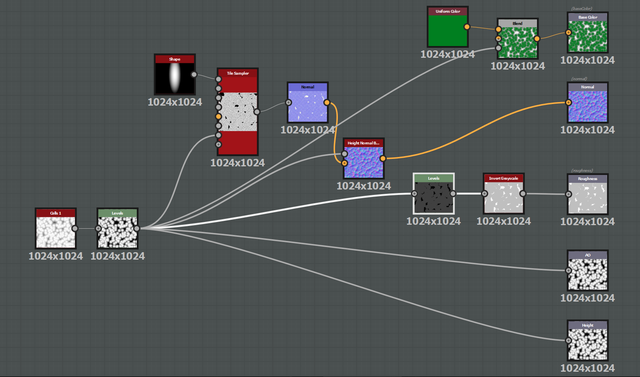Select the Height Normal Blender node
The width and height of the screenshot is (640, 377).
(x=364, y=158)
